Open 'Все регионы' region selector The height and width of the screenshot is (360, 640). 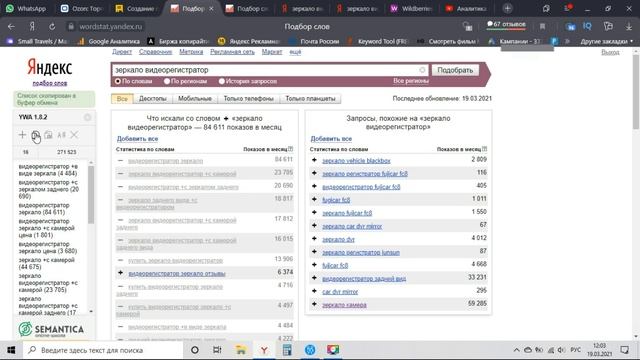pyautogui.click(x=411, y=81)
